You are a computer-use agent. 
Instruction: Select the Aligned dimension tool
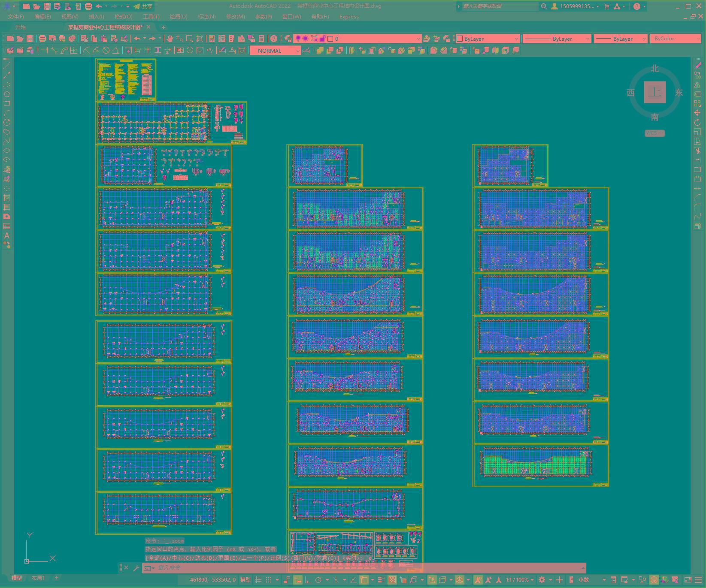(x=54, y=51)
